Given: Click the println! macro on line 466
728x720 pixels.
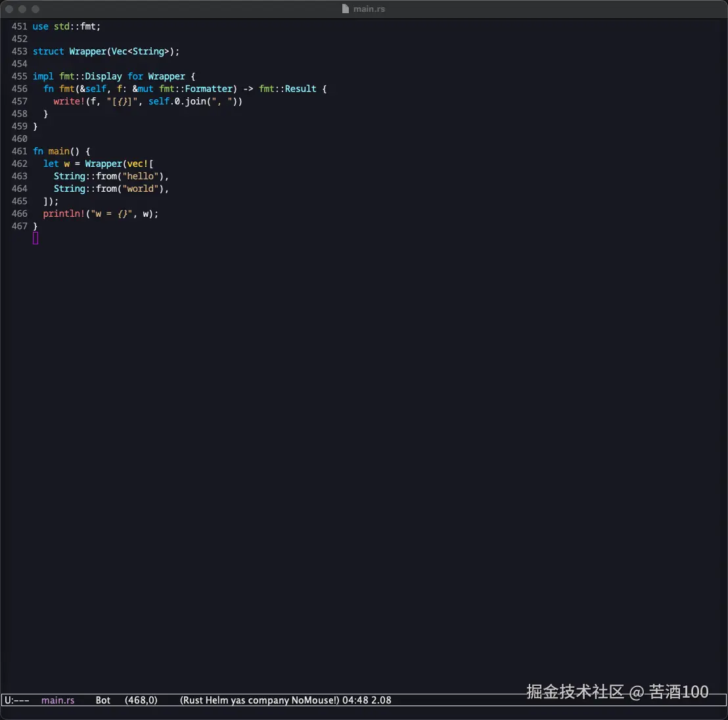Looking at the screenshot, I should click(64, 214).
